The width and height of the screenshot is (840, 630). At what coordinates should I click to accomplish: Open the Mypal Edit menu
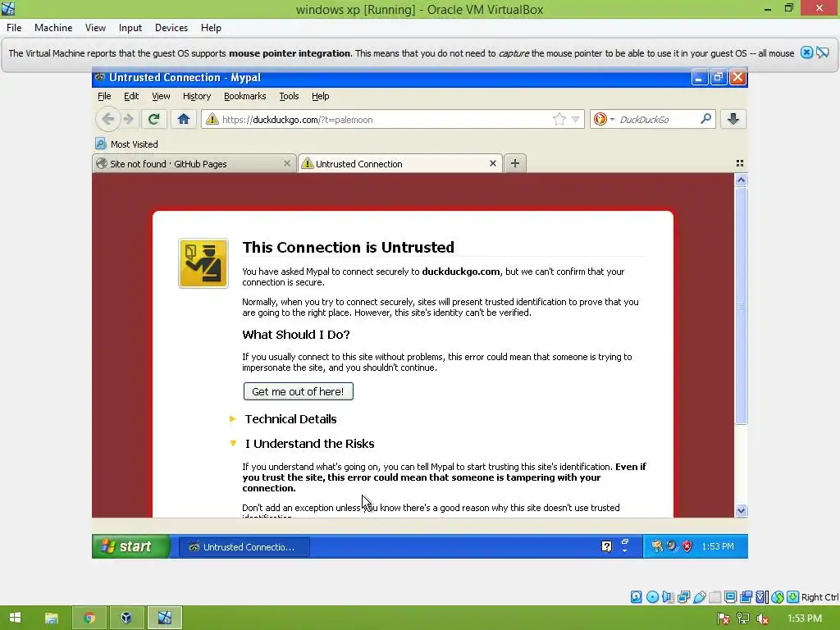coord(131,96)
